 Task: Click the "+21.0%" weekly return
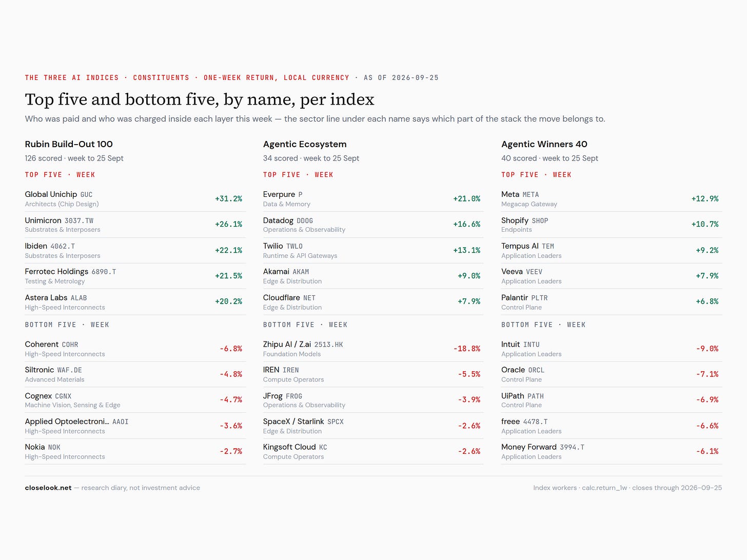pos(467,198)
